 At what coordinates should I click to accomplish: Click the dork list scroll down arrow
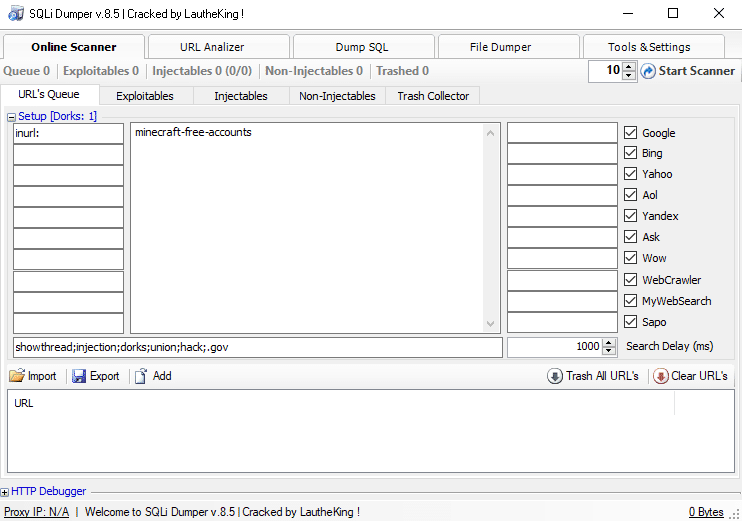(x=490, y=324)
